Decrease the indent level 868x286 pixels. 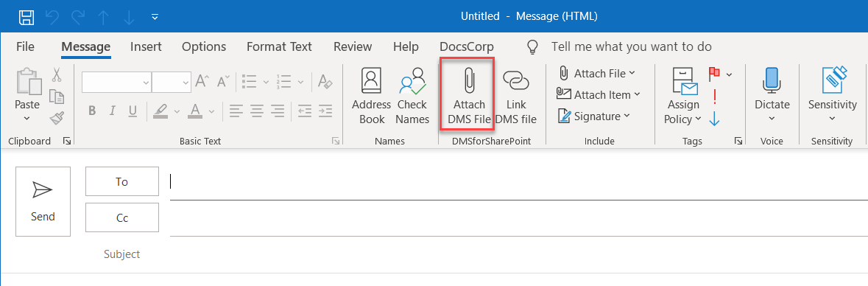point(305,111)
